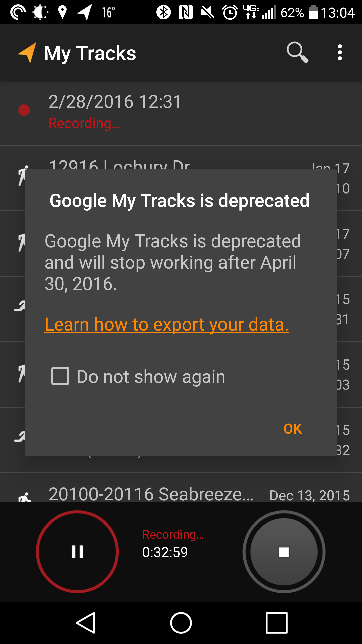This screenshot has width=362, height=644.
Task: Open the recent apps overview button
Action: pos(277,623)
